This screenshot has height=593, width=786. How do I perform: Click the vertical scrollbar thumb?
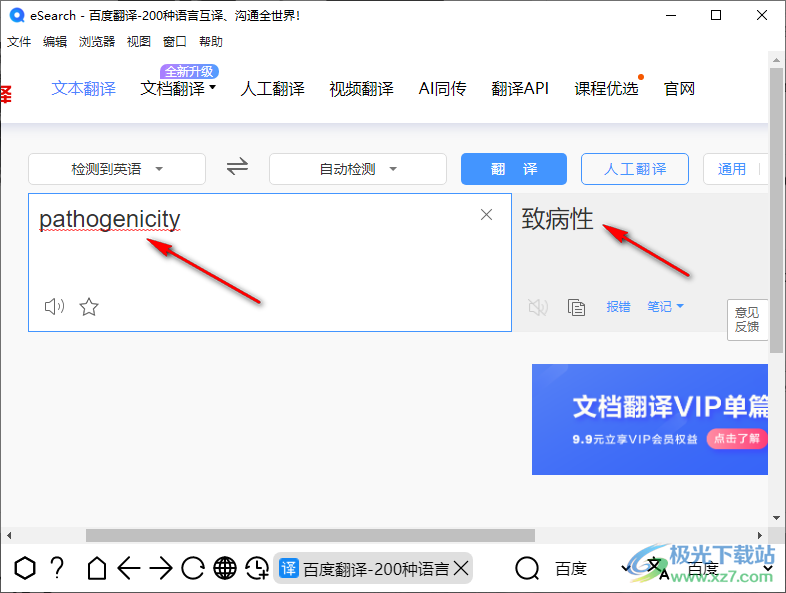coord(776,210)
